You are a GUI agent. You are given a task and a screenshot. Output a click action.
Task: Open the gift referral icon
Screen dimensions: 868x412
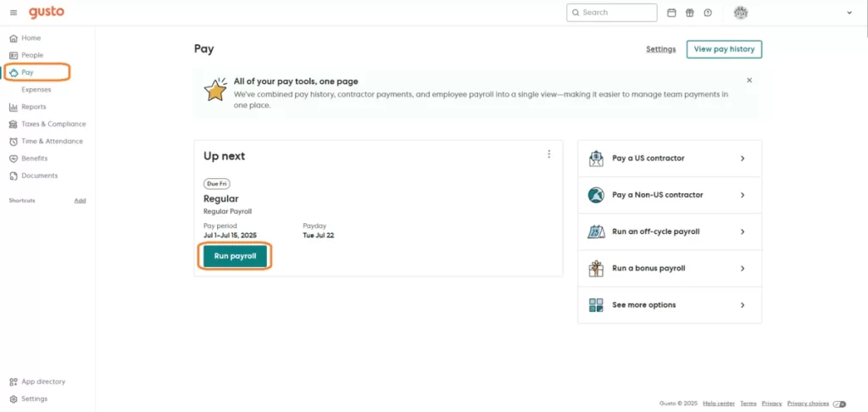tap(690, 13)
